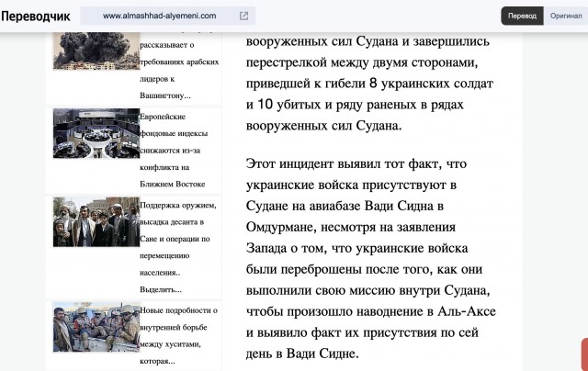Switch to the Перевод tab
Screen dimensions: 588x371
pyautogui.click(x=522, y=16)
